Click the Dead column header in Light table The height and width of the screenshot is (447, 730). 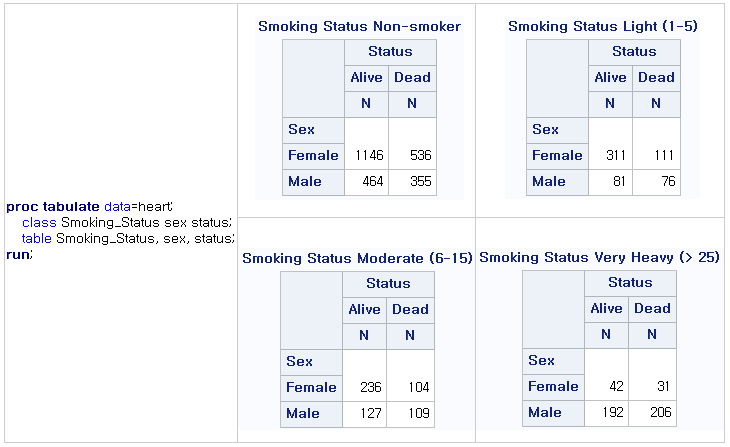point(656,77)
